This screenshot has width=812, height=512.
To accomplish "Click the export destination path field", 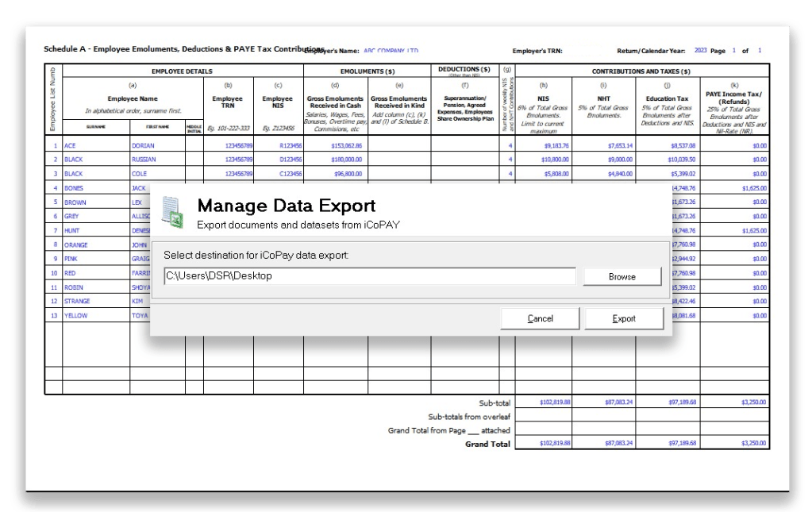I will (x=369, y=276).
